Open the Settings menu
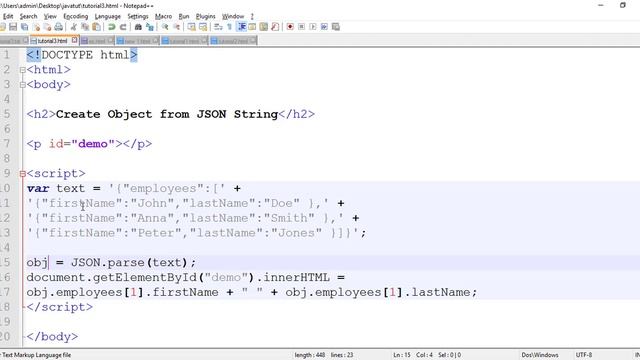The width and height of the screenshot is (640, 360). (138, 16)
